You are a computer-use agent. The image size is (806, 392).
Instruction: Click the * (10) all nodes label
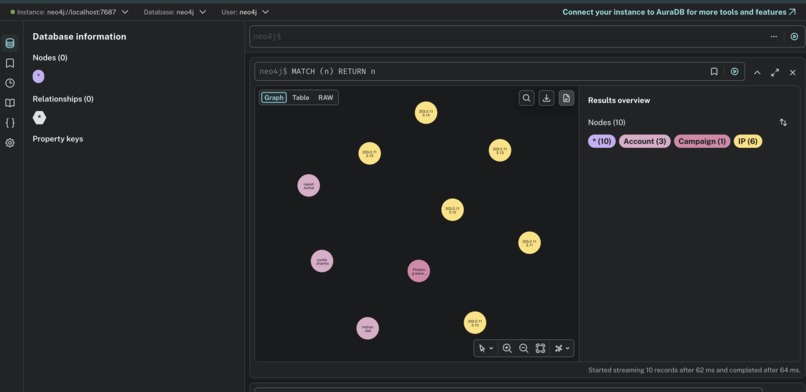pyautogui.click(x=601, y=141)
